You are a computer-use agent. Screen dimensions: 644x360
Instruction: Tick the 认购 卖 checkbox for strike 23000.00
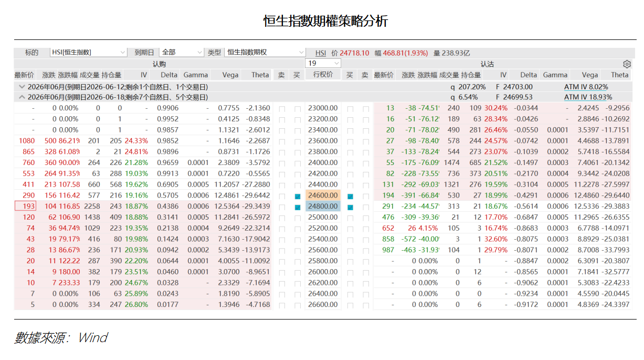tap(282, 109)
